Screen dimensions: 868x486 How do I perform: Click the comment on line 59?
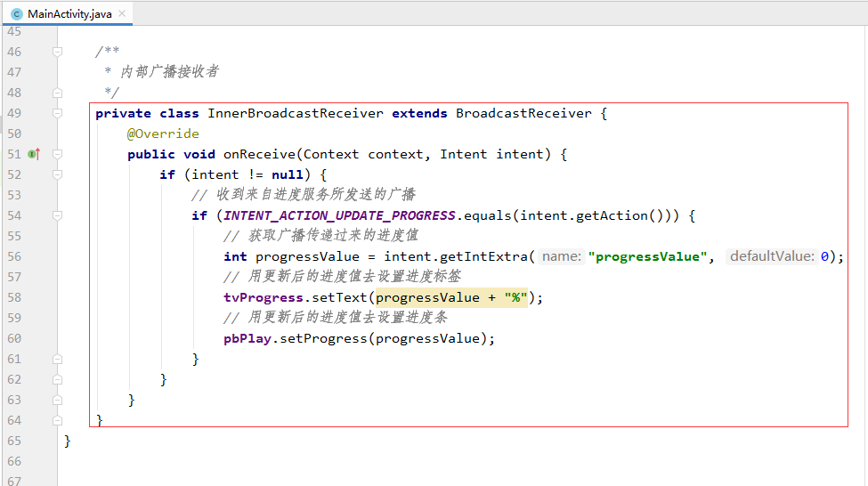coord(336,318)
